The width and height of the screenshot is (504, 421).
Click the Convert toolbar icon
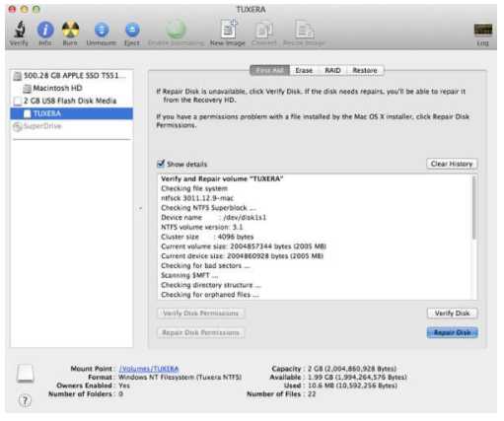coord(264,33)
